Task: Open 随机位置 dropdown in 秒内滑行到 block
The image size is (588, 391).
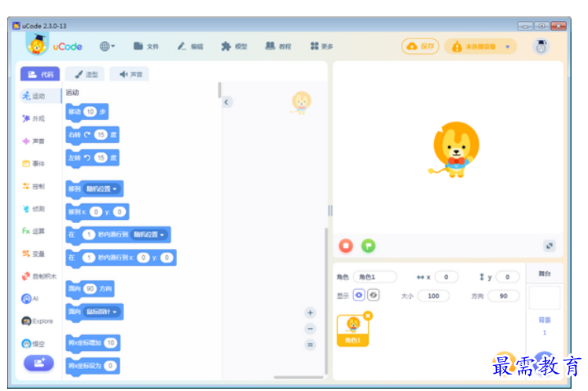Action: (x=149, y=235)
